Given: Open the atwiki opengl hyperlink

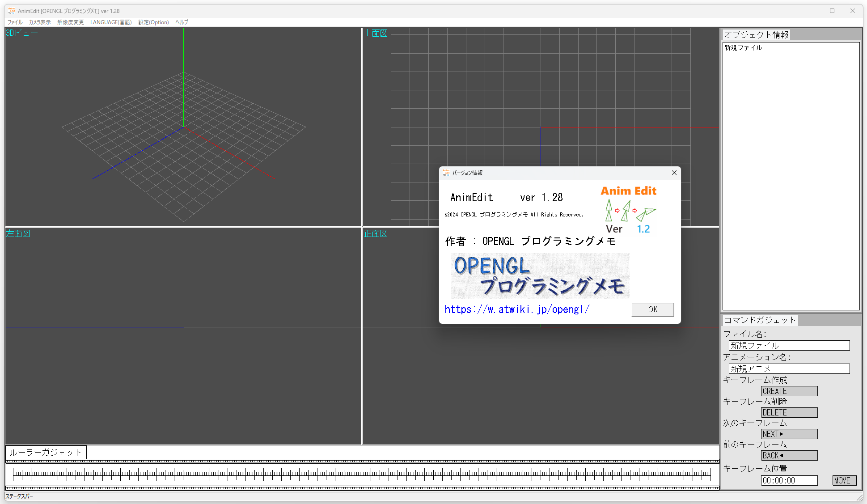Looking at the screenshot, I should 517,309.
